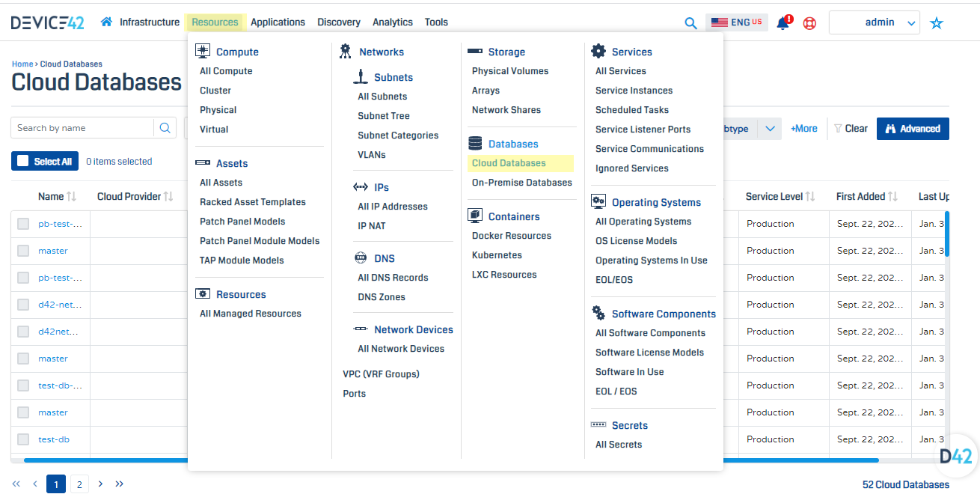Viewport: 980px width, 500px height.
Task: Sort by First Added using its sort arrows
Action: [892, 197]
